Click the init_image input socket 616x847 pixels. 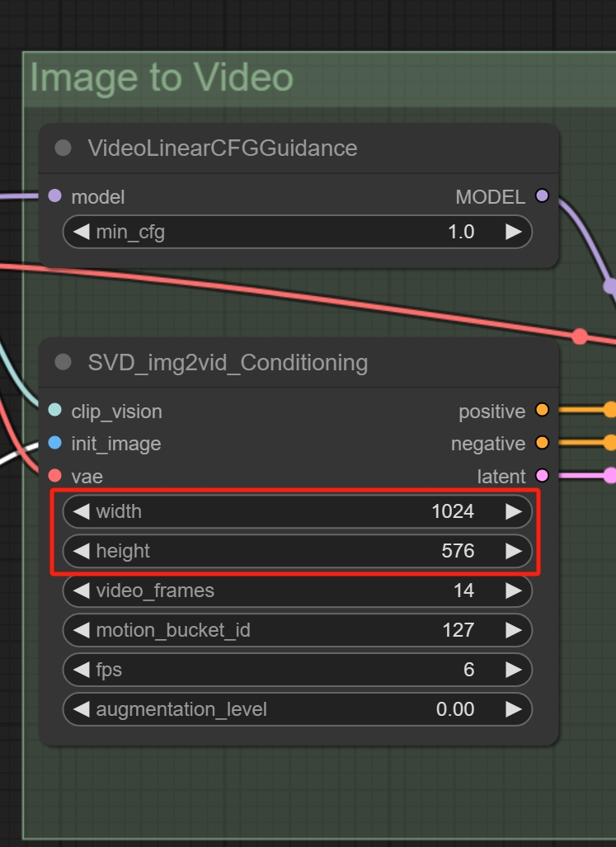[x=54, y=443]
